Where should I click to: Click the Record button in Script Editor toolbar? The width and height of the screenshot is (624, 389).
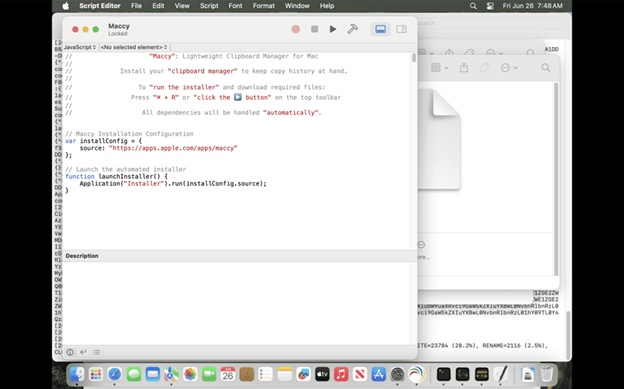(x=295, y=29)
